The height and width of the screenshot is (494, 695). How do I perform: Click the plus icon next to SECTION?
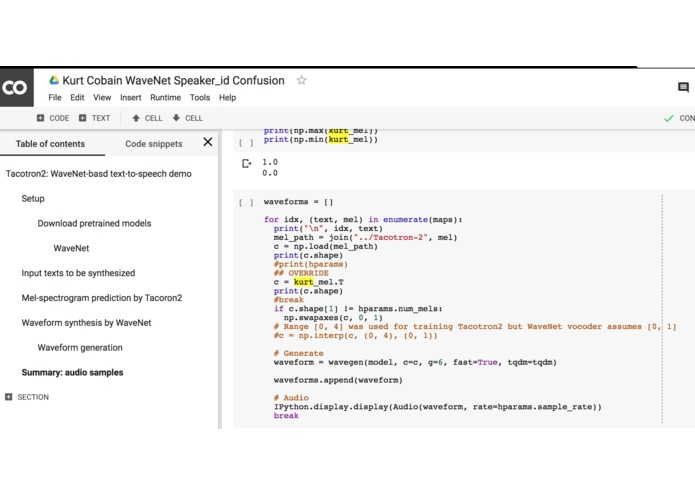click(8, 397)
